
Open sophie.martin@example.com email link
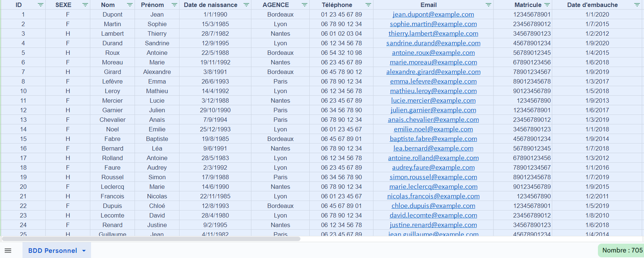pos(433,24)
